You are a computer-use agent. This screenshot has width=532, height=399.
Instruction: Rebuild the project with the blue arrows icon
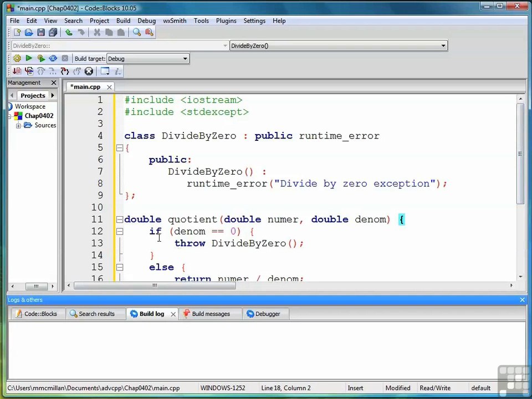53,58
